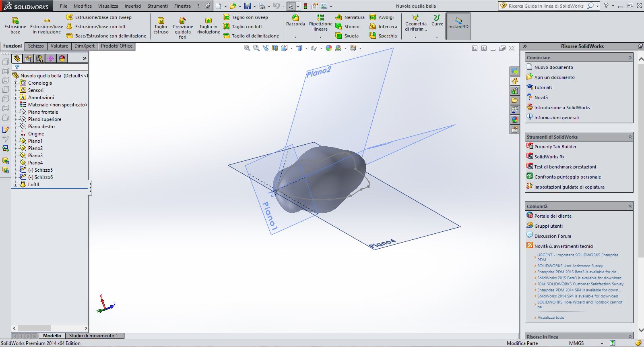Switch to the Schizzo tab

tap(36, 46)
